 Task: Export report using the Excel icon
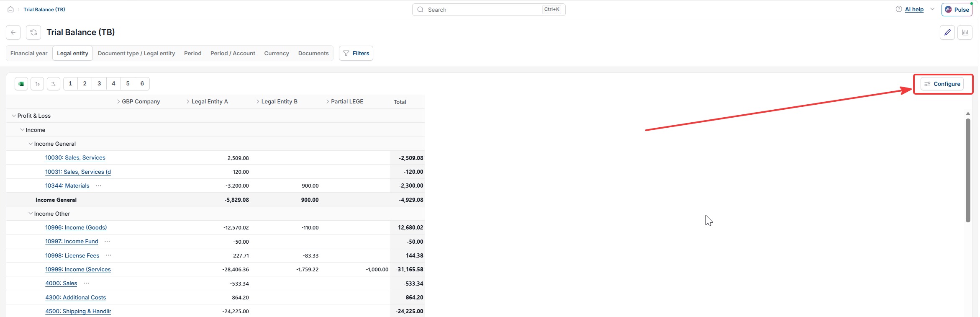click(21, 84)
